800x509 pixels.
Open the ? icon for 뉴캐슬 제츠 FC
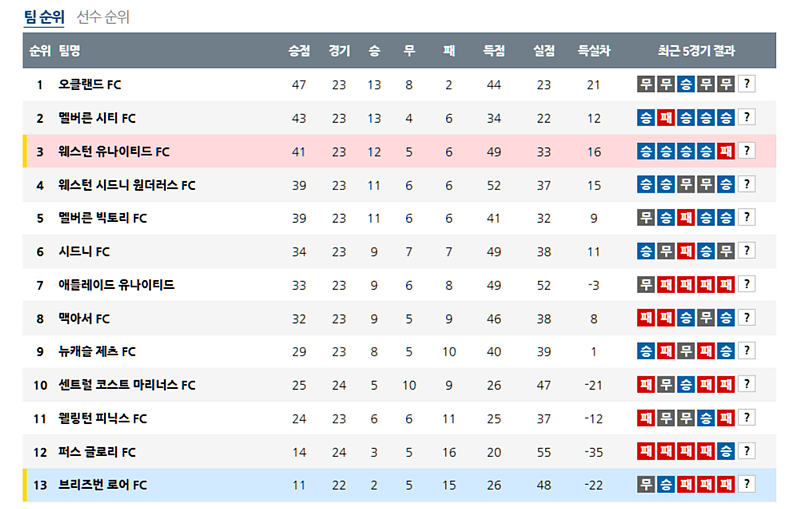(x=746, y=351)
